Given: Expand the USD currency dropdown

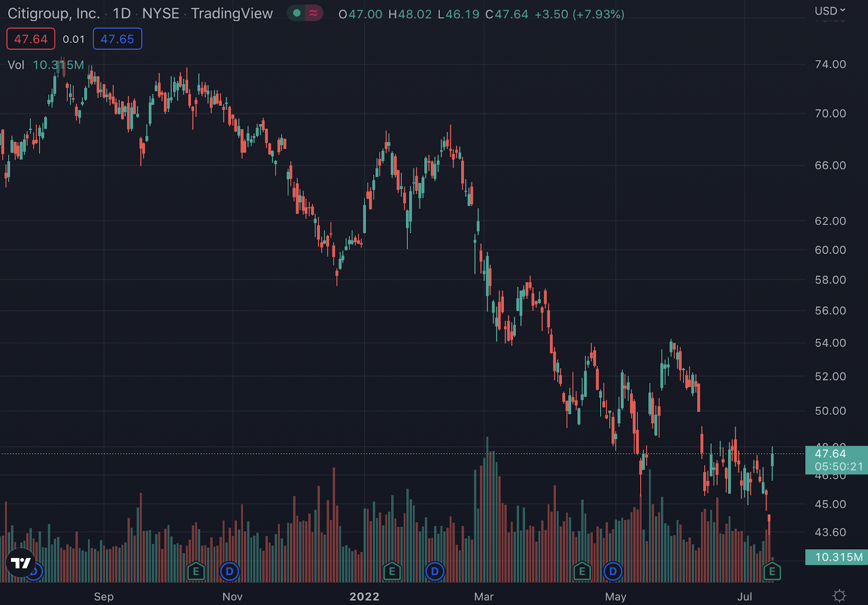Looking at the screenshot, I should (830, 11).
